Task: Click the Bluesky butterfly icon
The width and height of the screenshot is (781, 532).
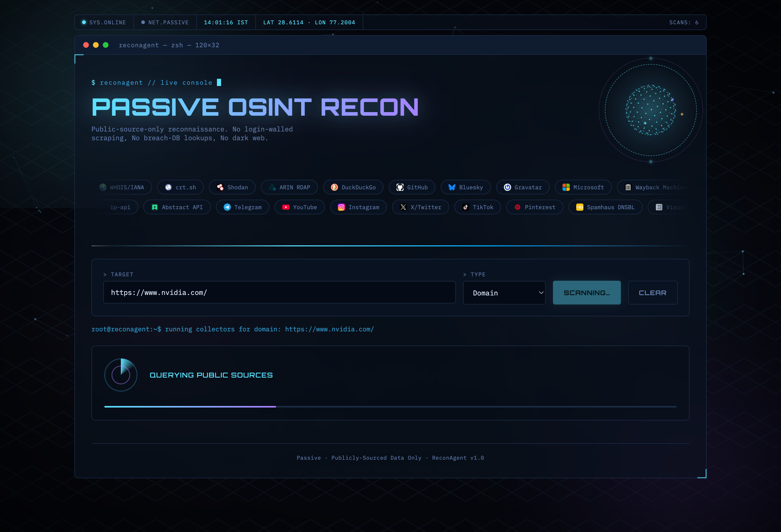Action: (x=452, y=187)
